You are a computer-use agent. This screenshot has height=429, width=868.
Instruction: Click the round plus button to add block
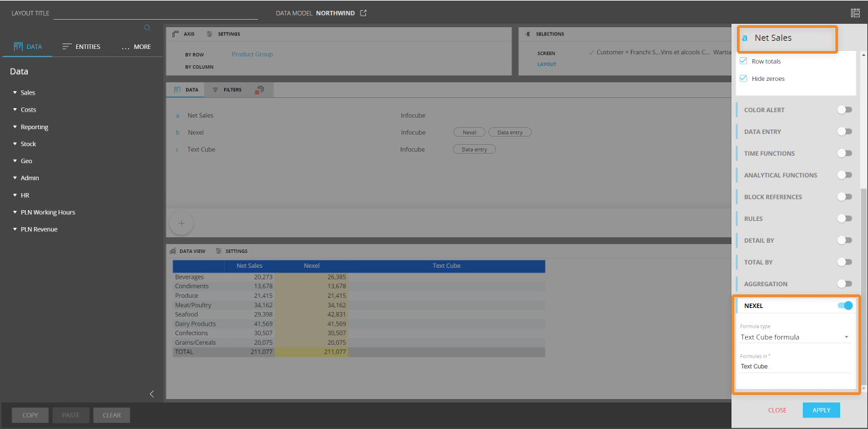click(x=181, y=223)
